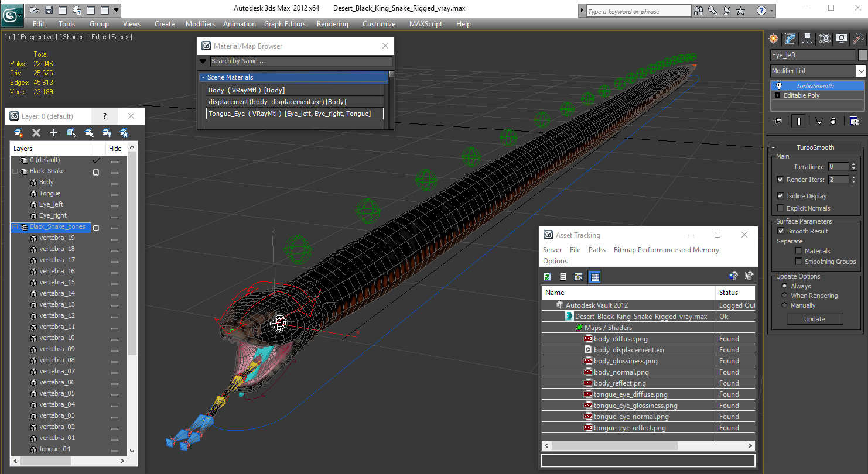Image resolution: width=868 pixels, height=474 pixels.
Task: Enable Separate by Materials checkbox
Action: coord(798,251)
